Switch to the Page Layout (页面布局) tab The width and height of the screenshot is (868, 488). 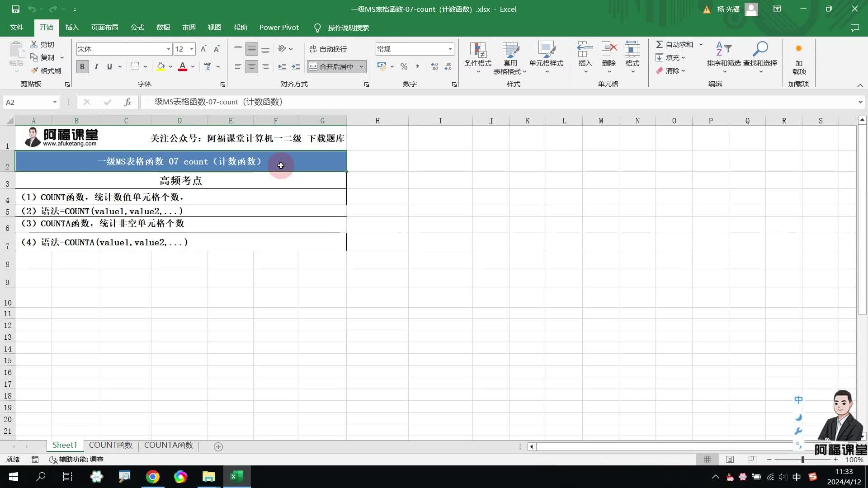click(x=105, y=28)
